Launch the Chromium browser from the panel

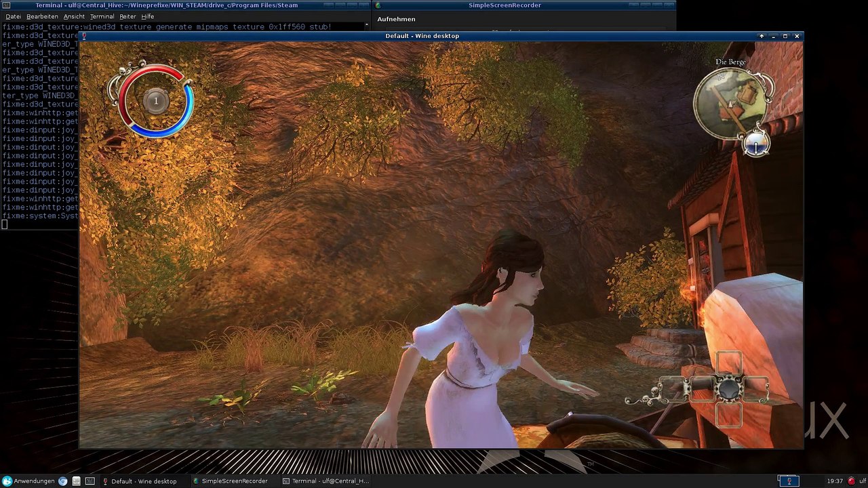click(63, 481)
